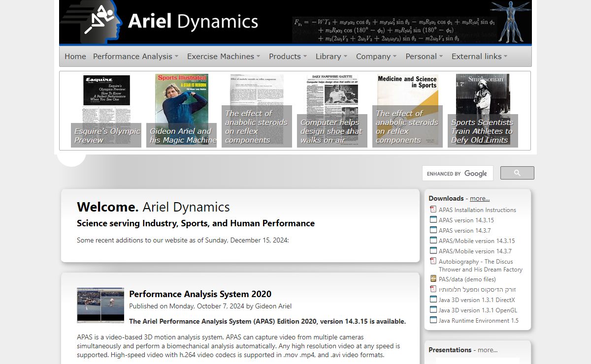Go to the Home menu item
Screen dimensions: 591x364
(x=75, y=57)
